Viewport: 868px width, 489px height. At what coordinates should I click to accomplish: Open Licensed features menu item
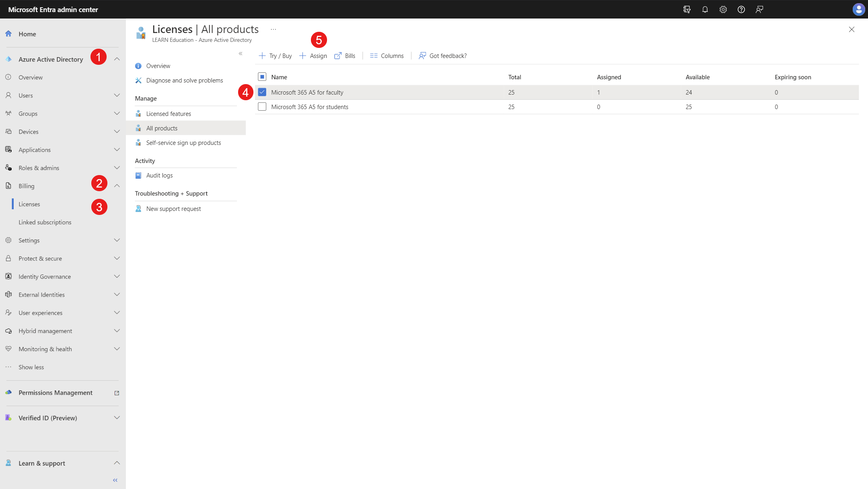pyautogui.click(x=169, y=114)
